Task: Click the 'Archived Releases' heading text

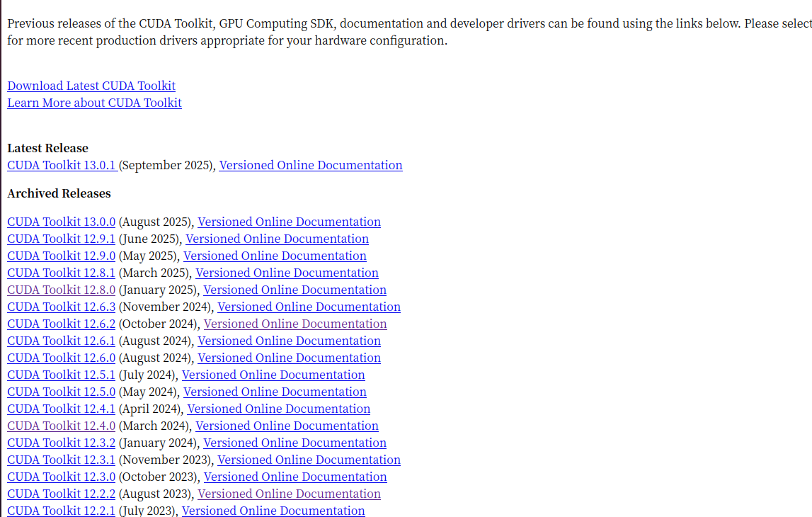Action: pos(59,194)
